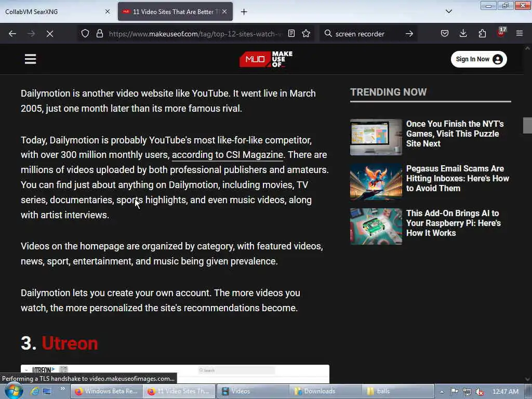
Task: Open according to CSI Magazine link
Action: (228, 155)
